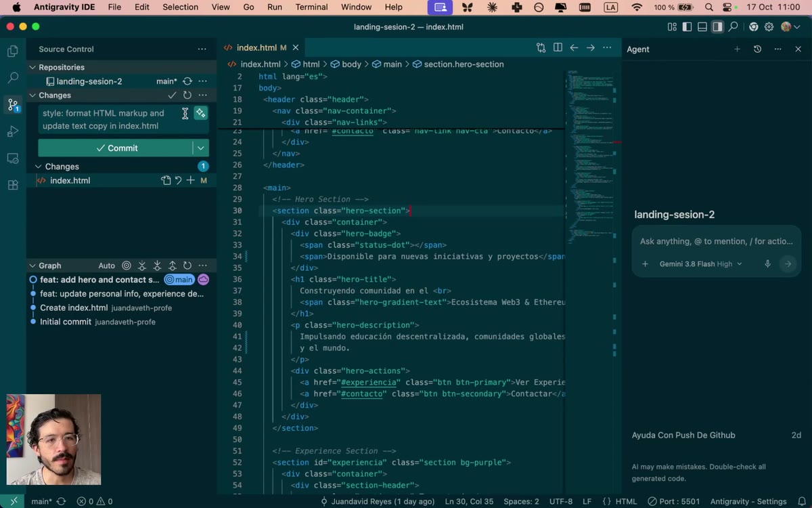Navigate back with left arrow in editor
The image size is (812, 508).
click(x=574, y=48)
